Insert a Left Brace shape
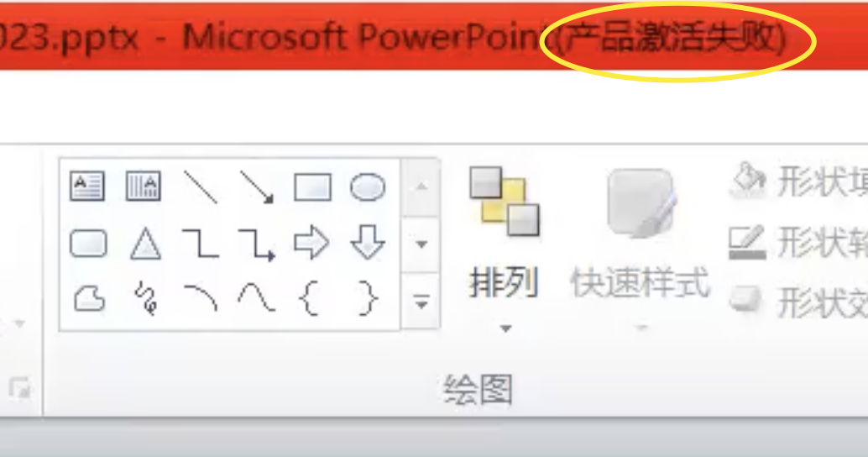 [309, 299]
